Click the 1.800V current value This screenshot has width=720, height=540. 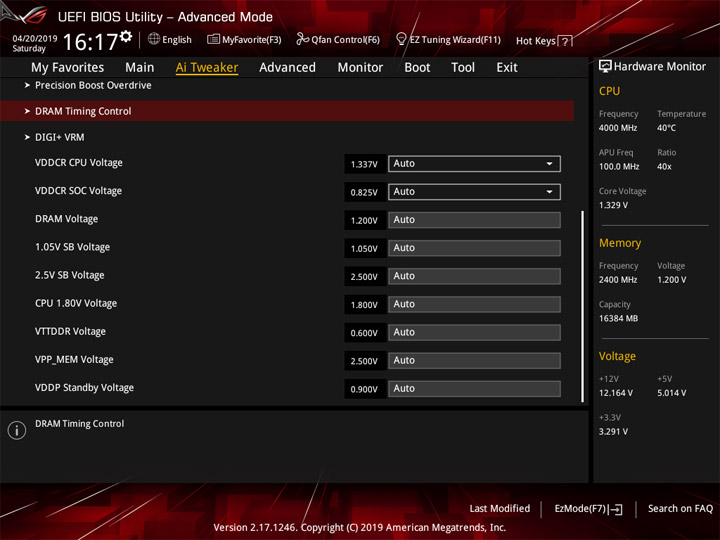tap(364, 305)
